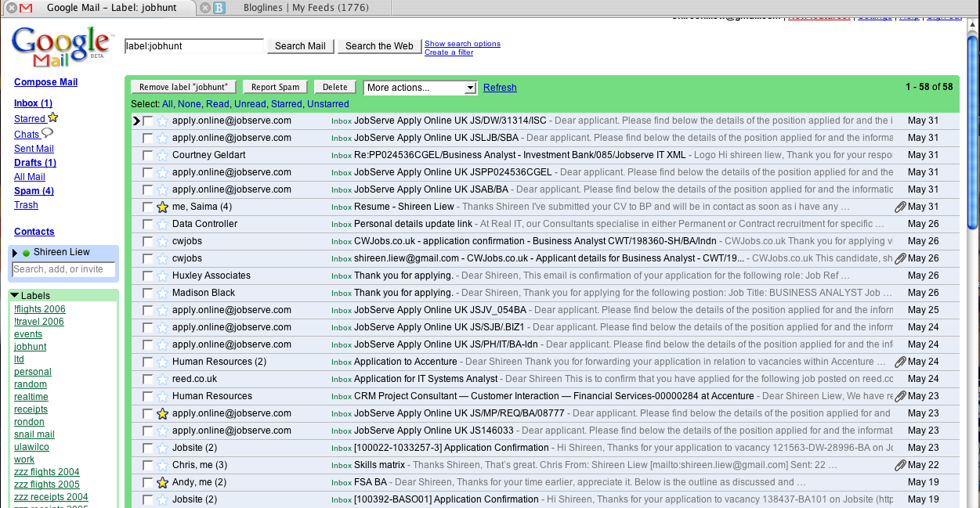The width and height of the screenshot is (980, 508).
Task: Close the Google Mail browser tab
Action: (10, 8)
